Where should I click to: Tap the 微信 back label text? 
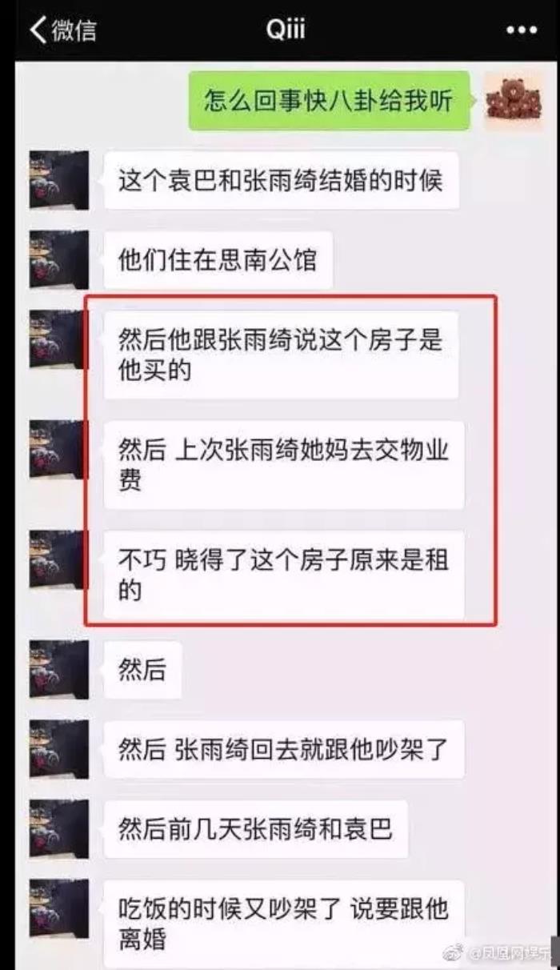74,30
